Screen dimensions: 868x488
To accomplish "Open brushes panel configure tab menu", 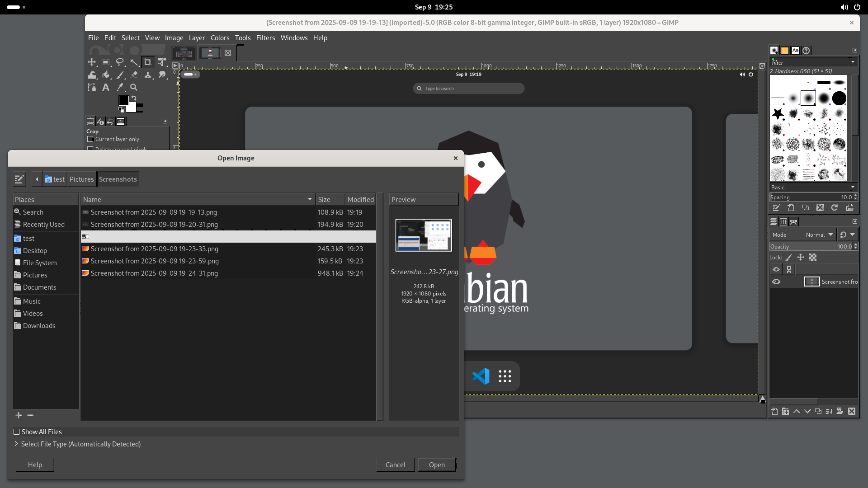I will 855,50.
